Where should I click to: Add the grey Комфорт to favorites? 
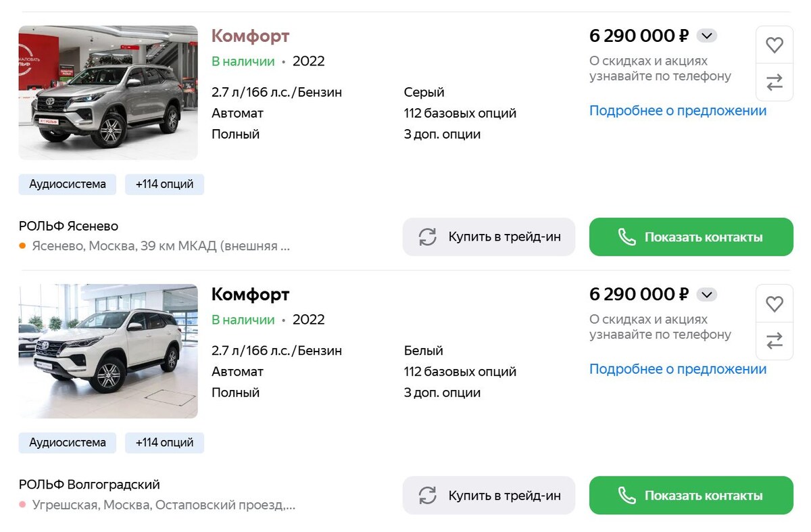point(775,45)
